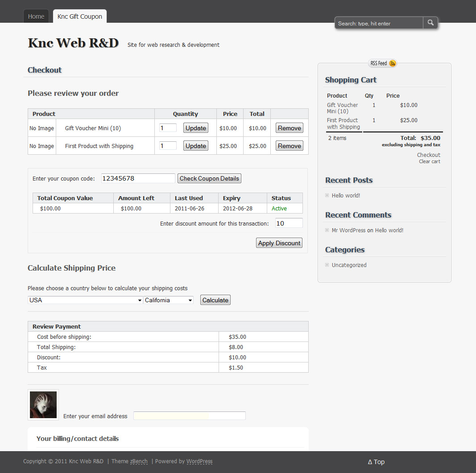Click the search magnifier icon
The height and width of the screenshot is (473, 476).
coord(430,23)
